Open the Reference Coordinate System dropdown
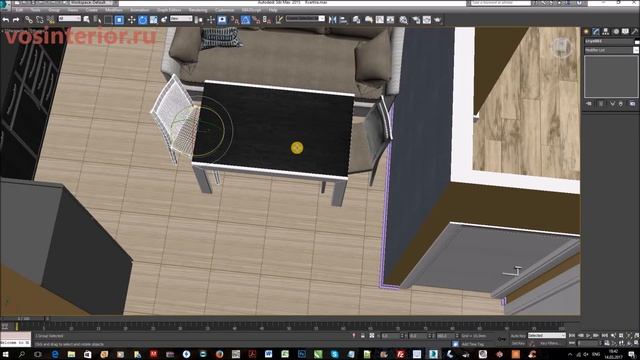 click(x=181, y=19)
